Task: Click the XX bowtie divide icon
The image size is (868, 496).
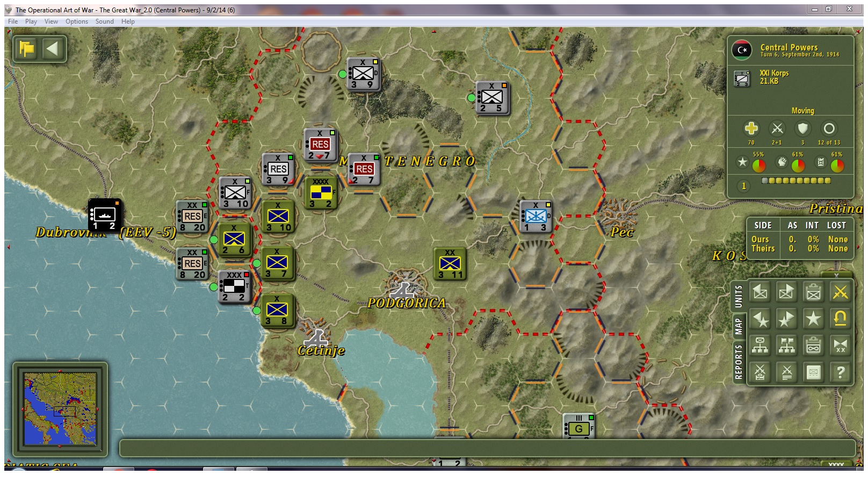Action: 840,346
